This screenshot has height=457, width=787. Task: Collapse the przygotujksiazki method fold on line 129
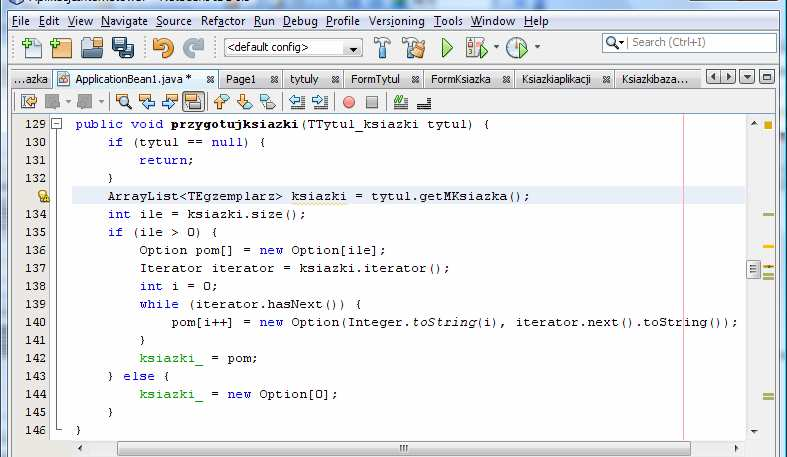(x=57, y=124)
